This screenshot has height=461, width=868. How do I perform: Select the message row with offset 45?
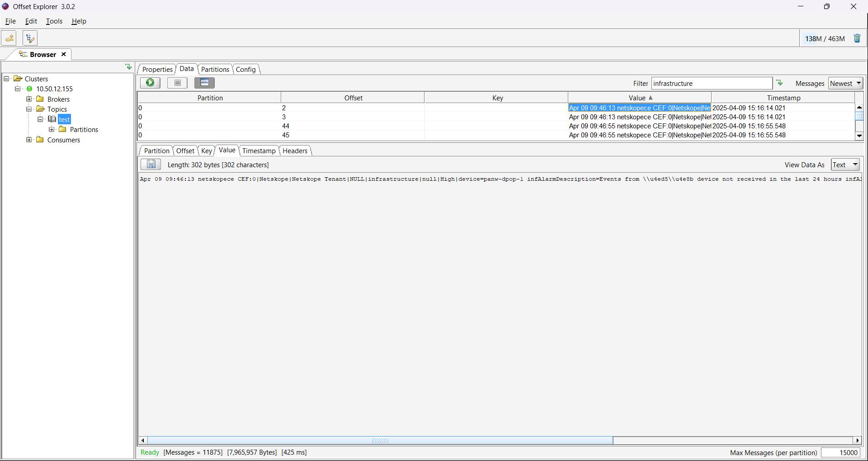(496, 135)
